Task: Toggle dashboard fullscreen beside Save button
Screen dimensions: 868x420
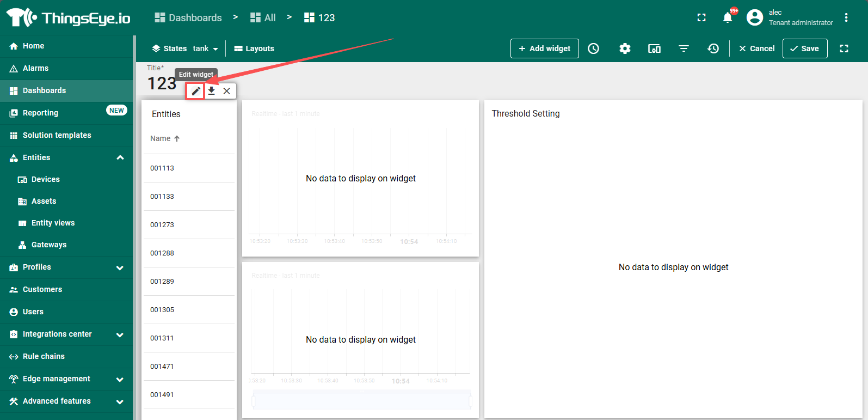Action: pos(844,48)
